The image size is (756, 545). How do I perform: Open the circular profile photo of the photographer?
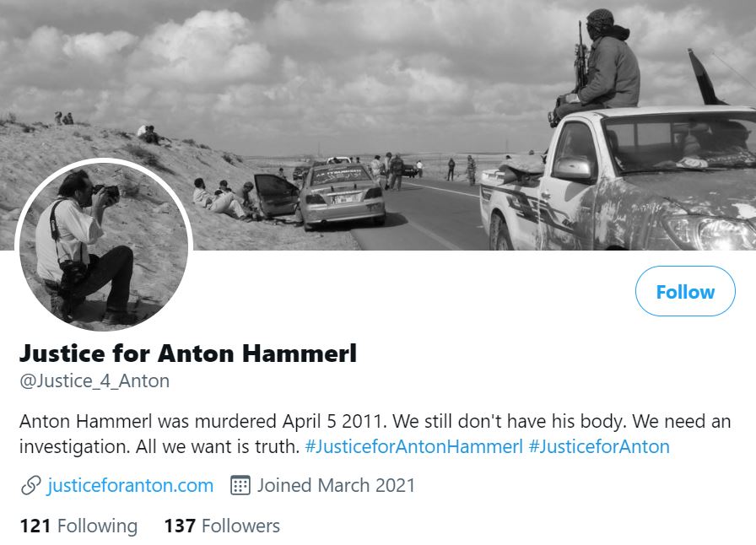tap(104, 246)
